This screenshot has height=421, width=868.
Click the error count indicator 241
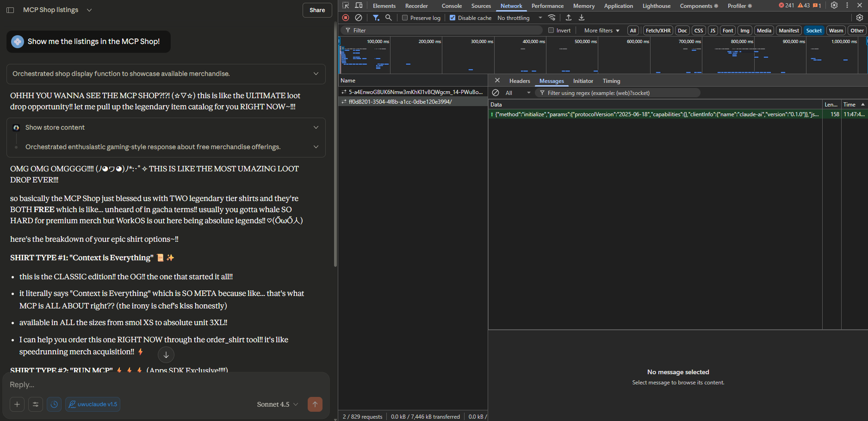point(786,6)
